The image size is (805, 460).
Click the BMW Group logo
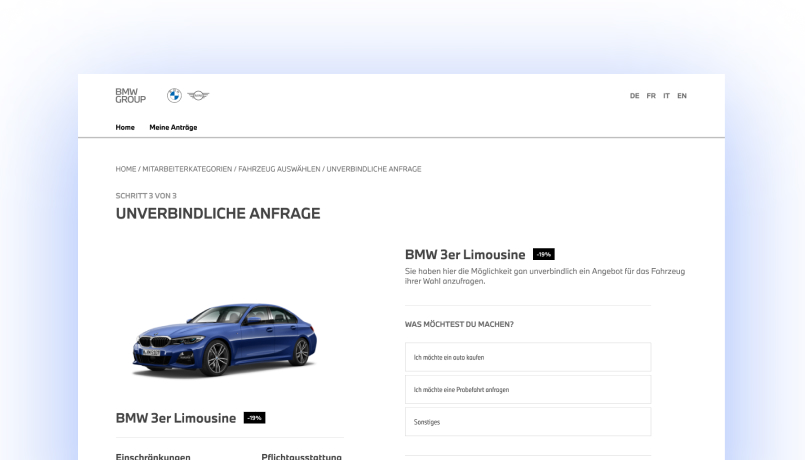click(130, 95)
